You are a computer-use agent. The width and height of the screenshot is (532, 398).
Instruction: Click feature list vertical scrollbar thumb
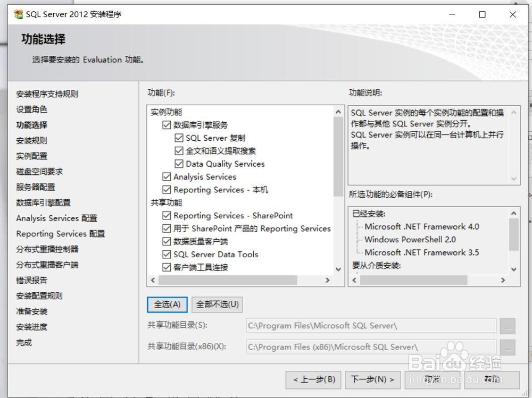(x=338, y=157)
